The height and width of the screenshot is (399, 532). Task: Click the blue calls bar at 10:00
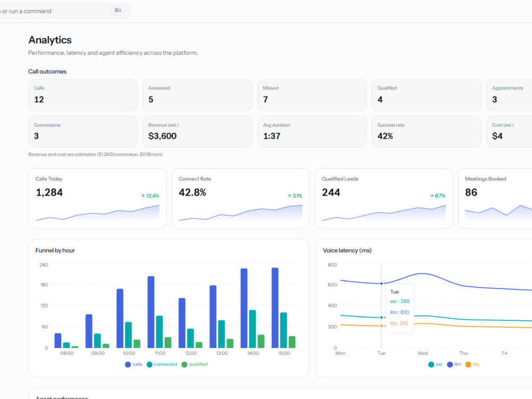pos(120,318)
